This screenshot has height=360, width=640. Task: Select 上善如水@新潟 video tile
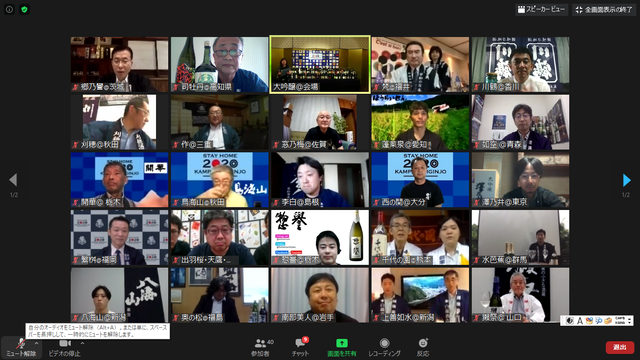coord(420,295)
